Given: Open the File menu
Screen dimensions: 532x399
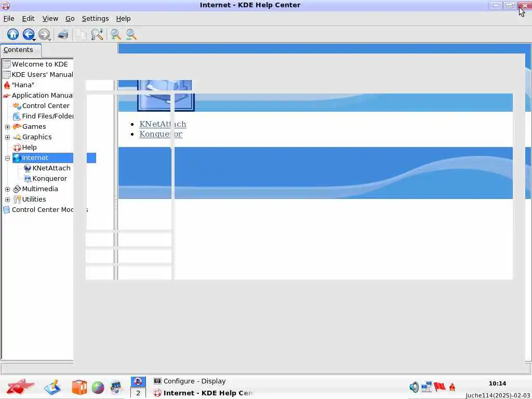Looking at the screenshot, I should (x=9, y=19).
